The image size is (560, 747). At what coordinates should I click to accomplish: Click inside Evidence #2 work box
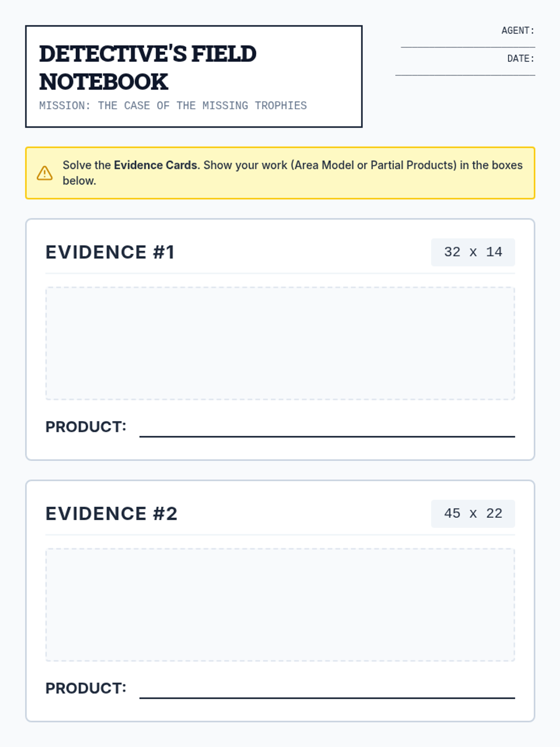click(280, 605)
